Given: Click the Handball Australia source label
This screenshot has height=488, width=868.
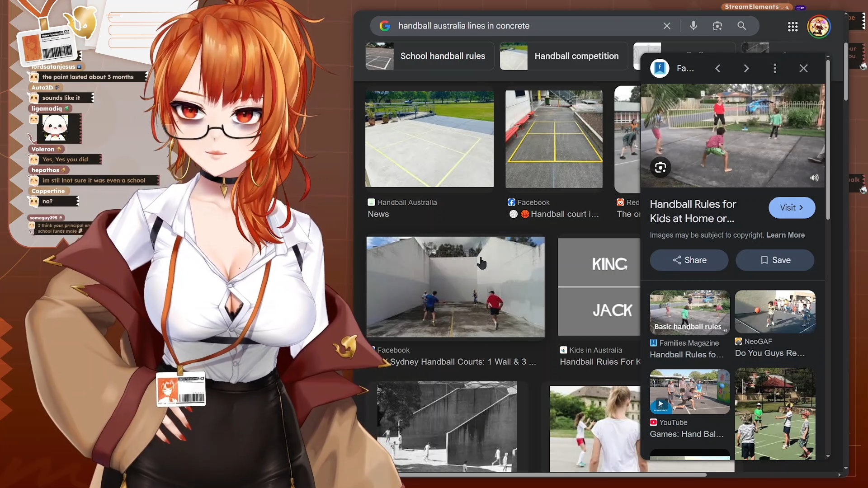Looking at the screenshot, I should coord(407,202).
